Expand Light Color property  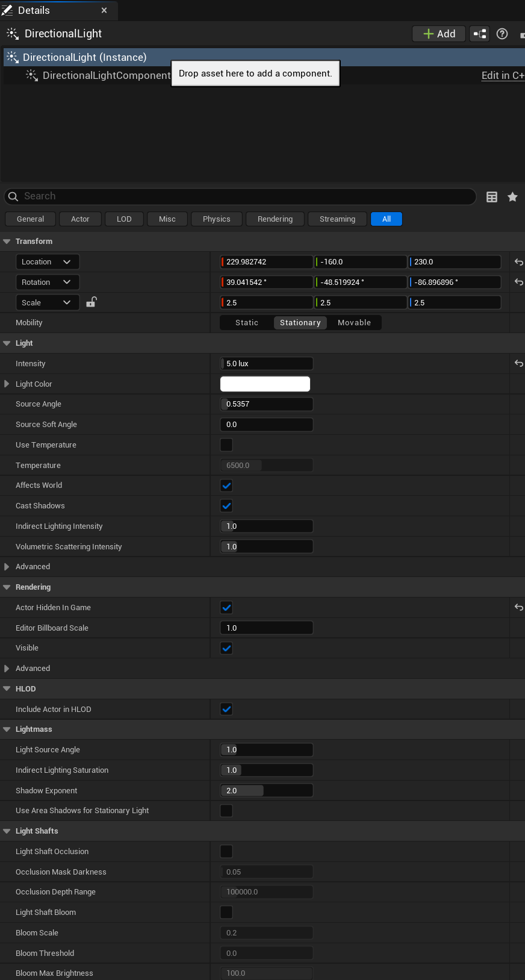pyautogui.click(x=7, y=384)
